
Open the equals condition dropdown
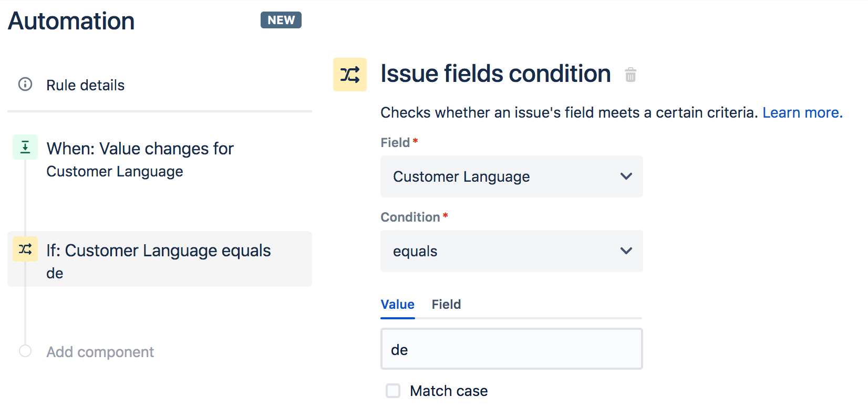(512, 251)
